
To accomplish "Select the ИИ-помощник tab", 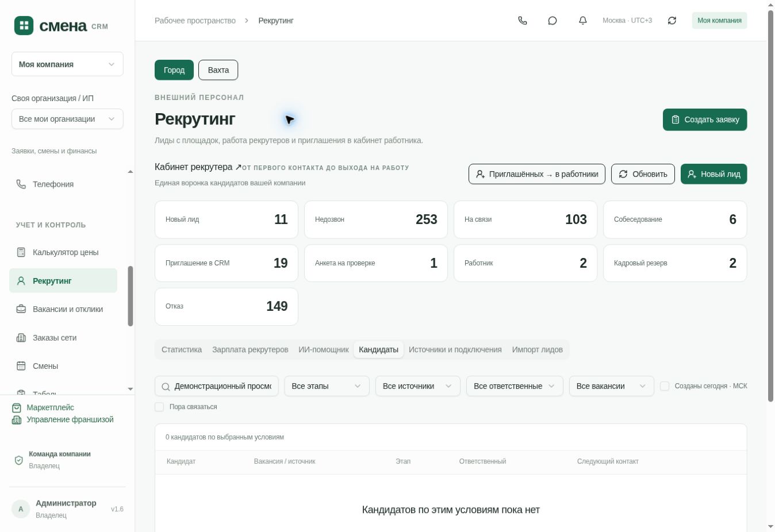I will point(323,350).
